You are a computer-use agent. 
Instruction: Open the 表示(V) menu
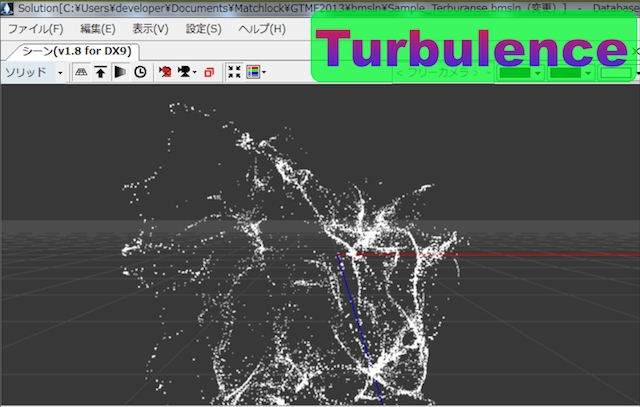pyautogui.click(x=150, y=29)
